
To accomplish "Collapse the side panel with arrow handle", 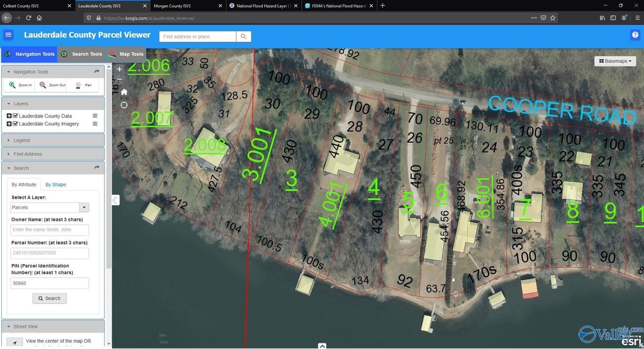I will click(115, 200).
